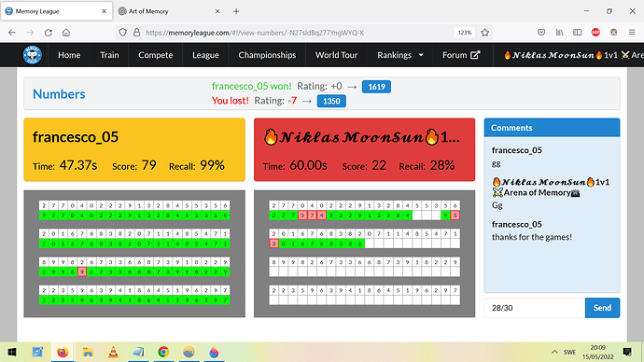Viewport: 644px width, 362px height.
Task: Open a new browser tab with plus
Action: tap(236, 11)
